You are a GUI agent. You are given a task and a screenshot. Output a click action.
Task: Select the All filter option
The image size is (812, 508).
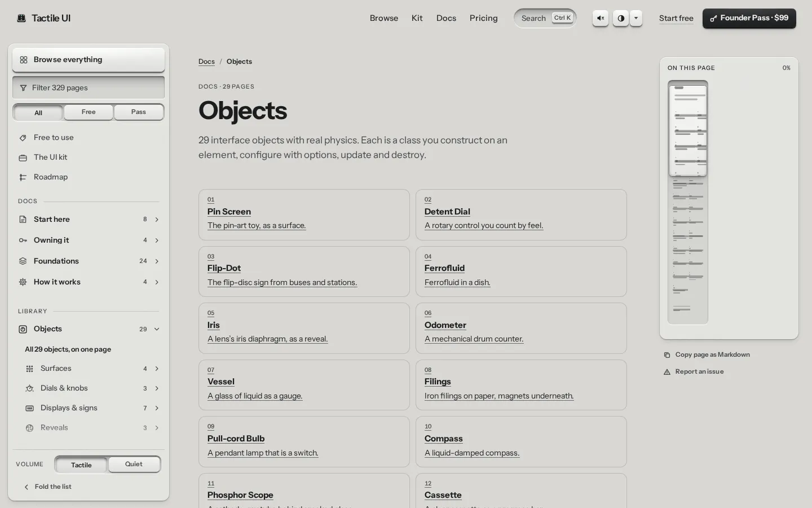coord(38,112)
